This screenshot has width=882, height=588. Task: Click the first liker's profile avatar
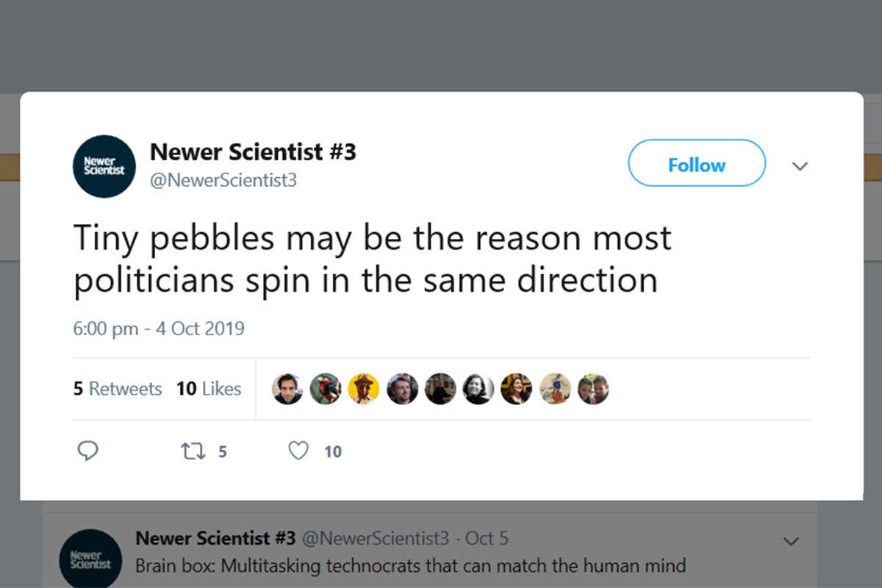click(x=287, y=389)
